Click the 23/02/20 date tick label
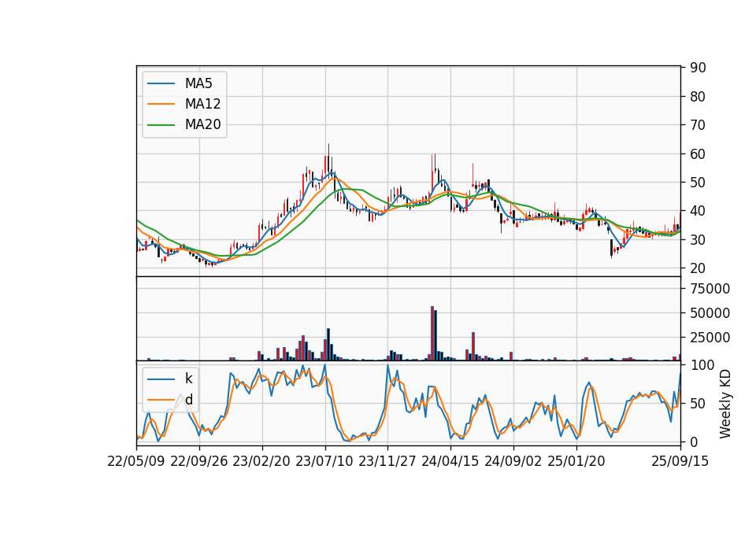756x543 pixels. tap(261, 461)
